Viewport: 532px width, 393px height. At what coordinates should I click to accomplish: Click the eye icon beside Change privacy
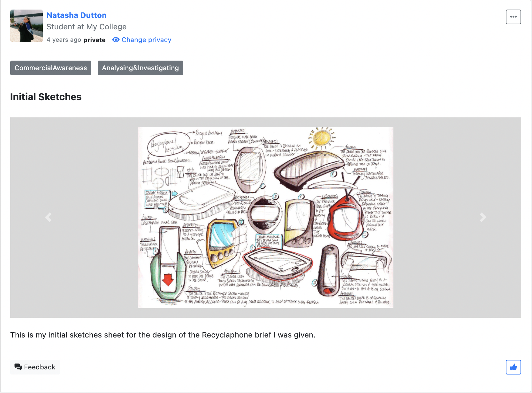point(116,40)
